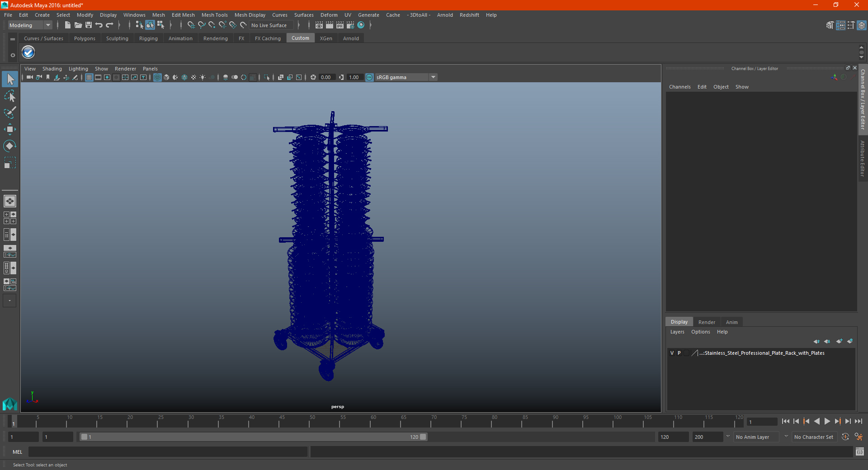Switch to single perspective view layout
This screenshot has height=470, width=868.
[9, 201]
